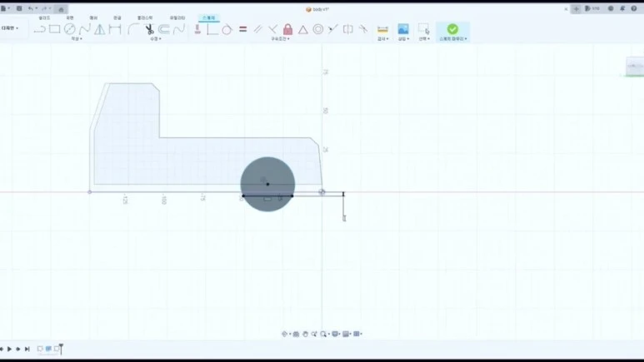
Task: Go to the Home view button
Action: point(61,9)
